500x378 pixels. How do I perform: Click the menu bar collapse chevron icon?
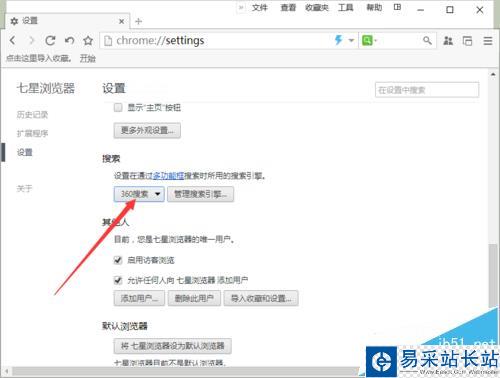coord(241,7)
